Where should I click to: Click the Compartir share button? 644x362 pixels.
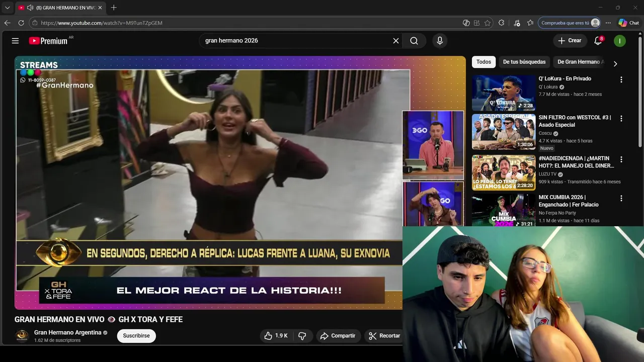pos(338,336)
